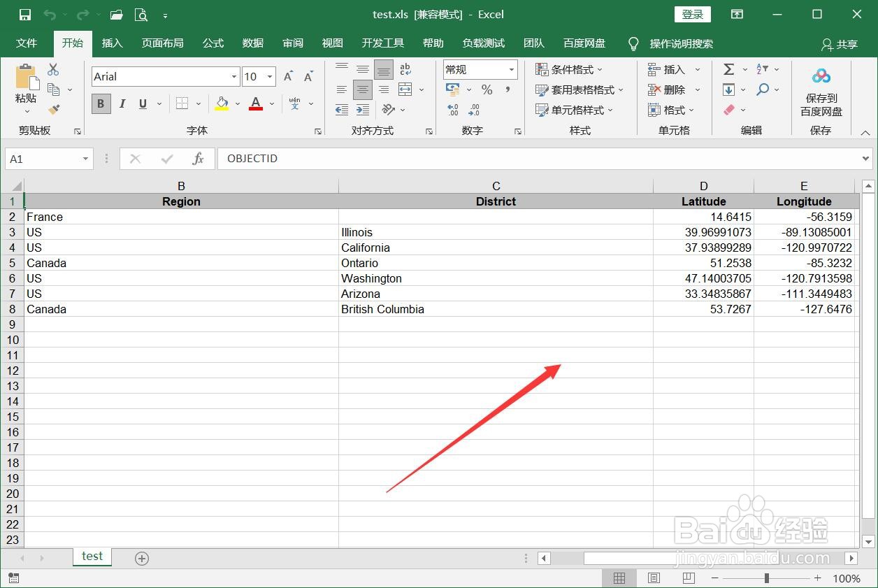Add a new sheet with plus button
This screenshot has height=588, width=878.
coord(142,558)
